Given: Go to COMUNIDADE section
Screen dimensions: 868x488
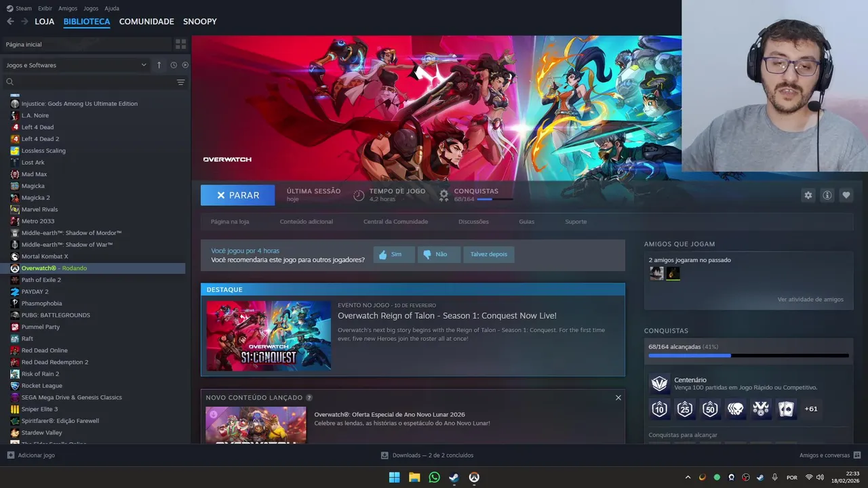Looking at the screenshot, I should click(x=146, y=22).
